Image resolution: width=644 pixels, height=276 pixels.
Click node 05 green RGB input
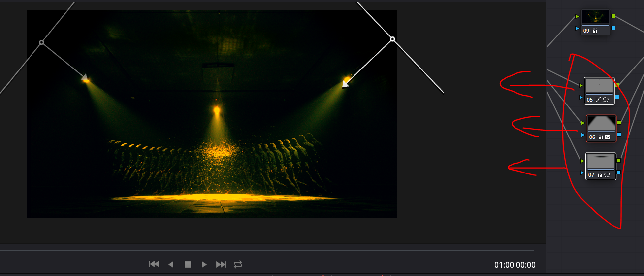click(x=581, y=85)
